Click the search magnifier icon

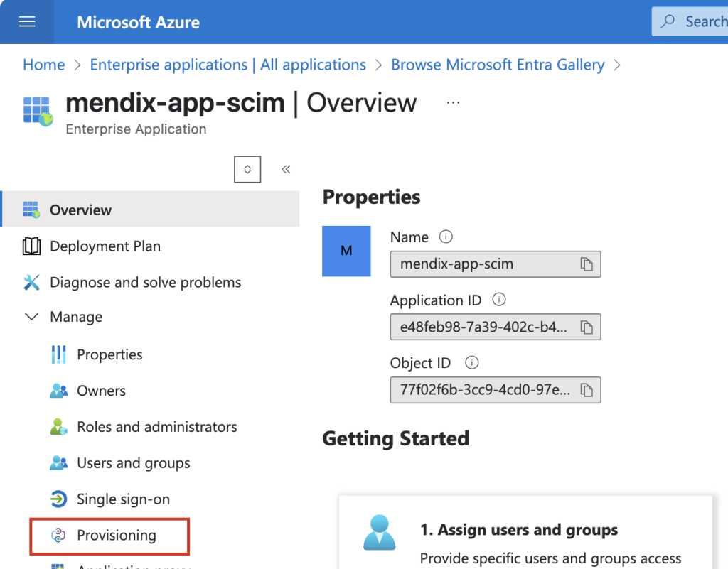tap(668, 21)
